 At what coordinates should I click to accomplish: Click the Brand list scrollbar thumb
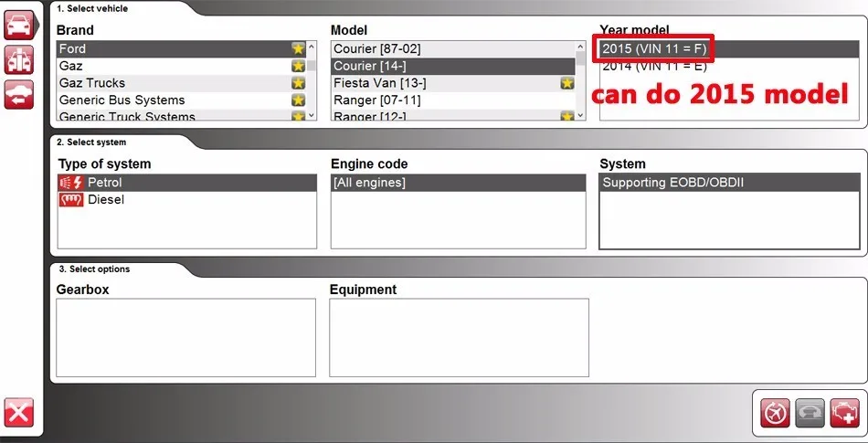pyautogui.click(x=312, y=65)
